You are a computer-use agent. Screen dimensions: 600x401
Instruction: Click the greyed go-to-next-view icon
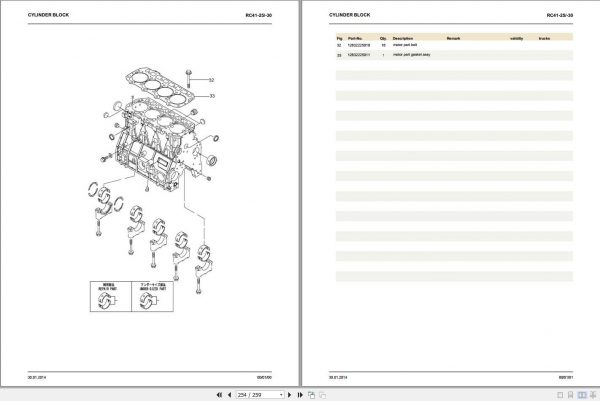(x=323, y=395)
